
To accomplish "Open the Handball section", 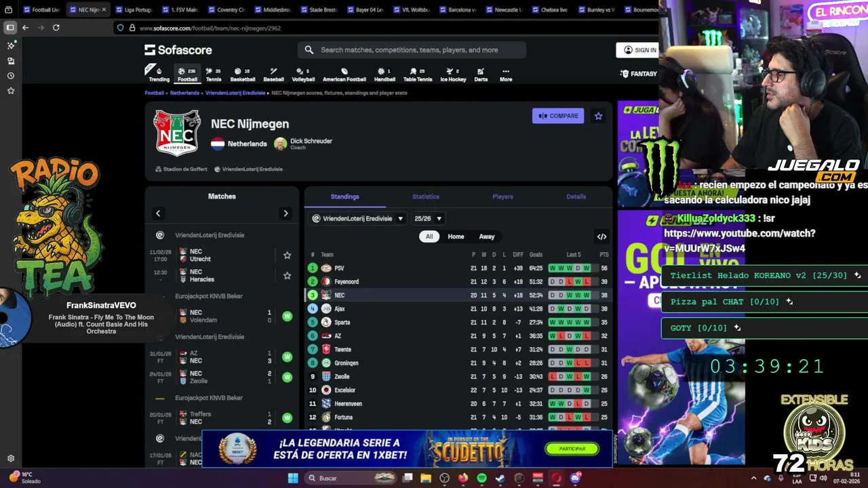I will (x=384, y=75).
